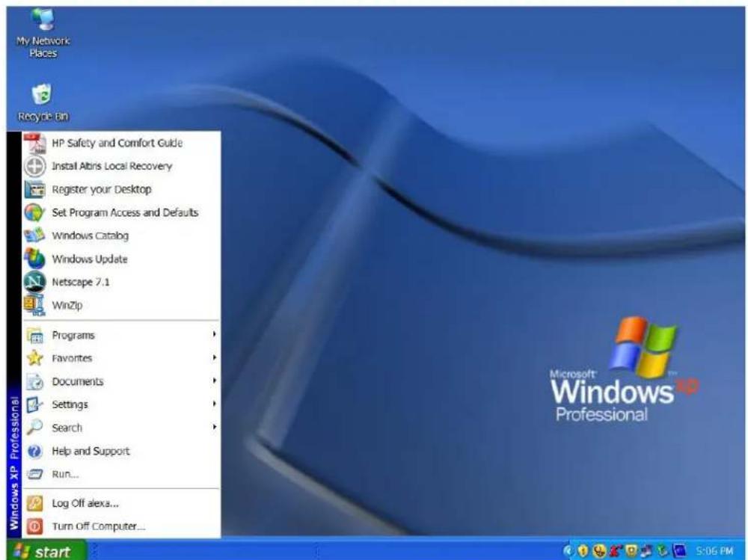Expand the Programs submenu
748x560 pixels.
coord(121,336)
